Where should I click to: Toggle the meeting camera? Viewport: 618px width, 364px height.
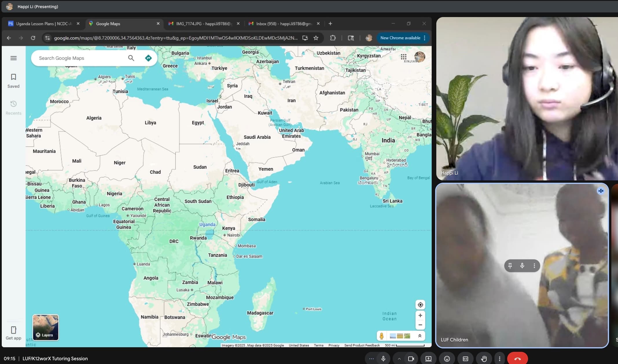coord(411,359)
